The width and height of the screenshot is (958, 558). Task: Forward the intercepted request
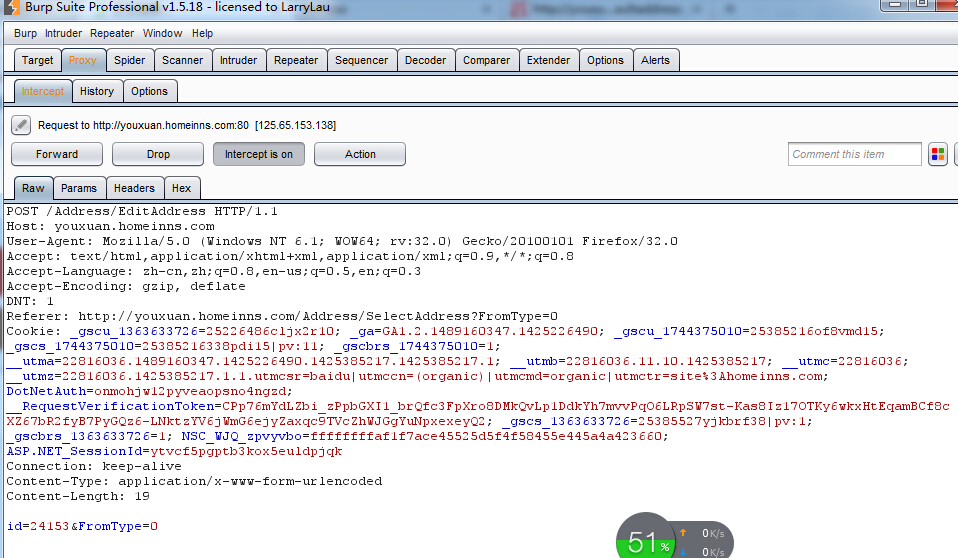(57, 154)
